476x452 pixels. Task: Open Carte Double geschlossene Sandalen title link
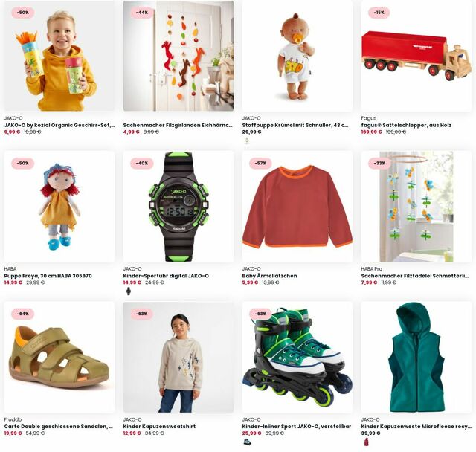pos(58,426)
